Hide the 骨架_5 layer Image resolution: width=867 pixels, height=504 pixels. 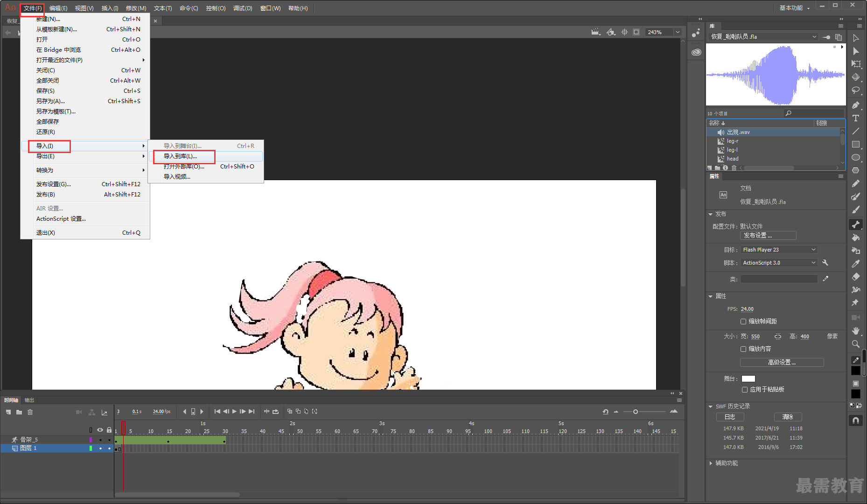(x=100, y=440)
